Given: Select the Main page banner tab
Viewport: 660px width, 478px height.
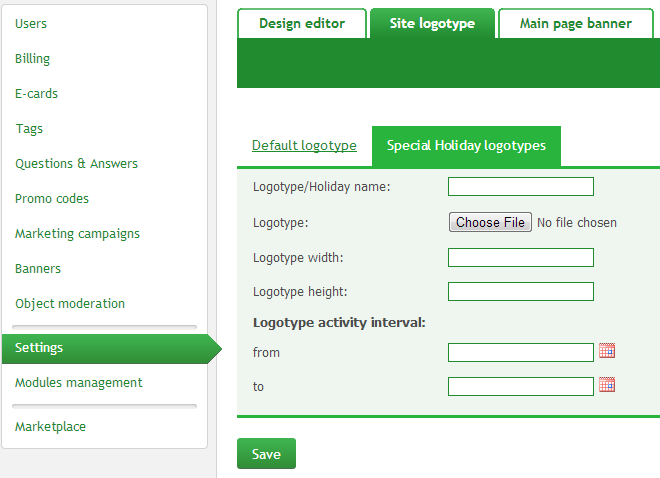Looking at the screenshot, I should pos(575,24).
